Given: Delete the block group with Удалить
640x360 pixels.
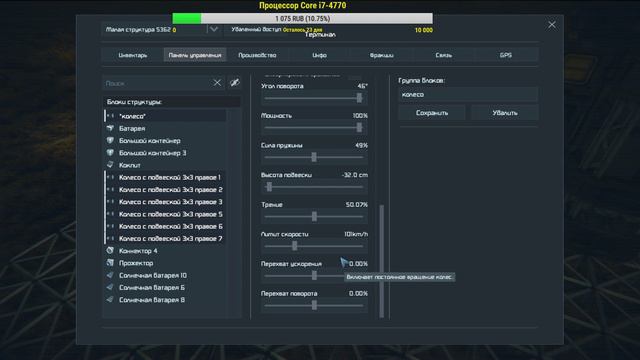Looking at the screenshot, I should coord(504,113).
